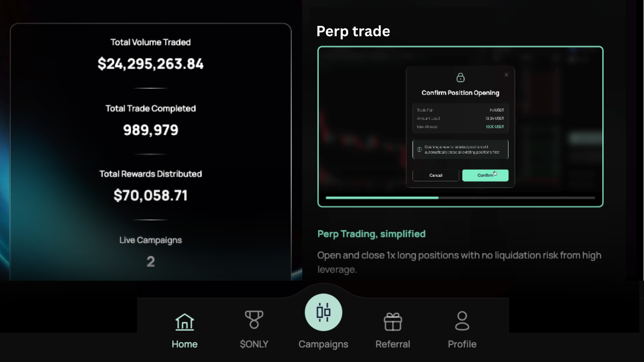Switch to the Campaigns section
Screen dimensions: 644x362
pyautogui.click(x=323, y=344)
